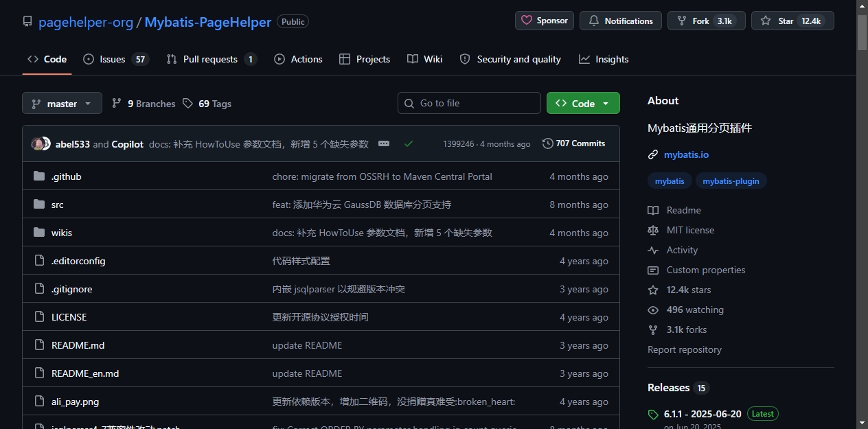This screenshot has height=429, width=868.
Task: Expand the green Code dropdown button
Action: pyautogui.click(x=583, y=103)
